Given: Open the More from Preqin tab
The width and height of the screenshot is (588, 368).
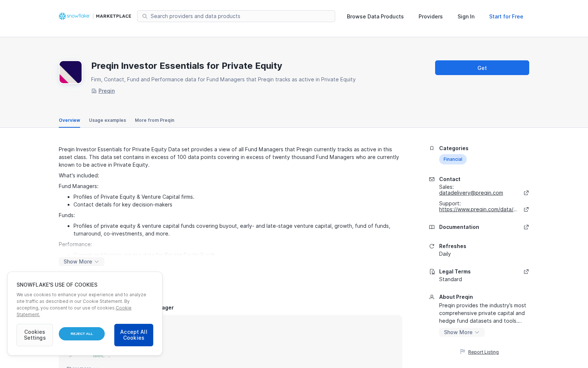Looking at the screenshot, I should click(154, 120).
